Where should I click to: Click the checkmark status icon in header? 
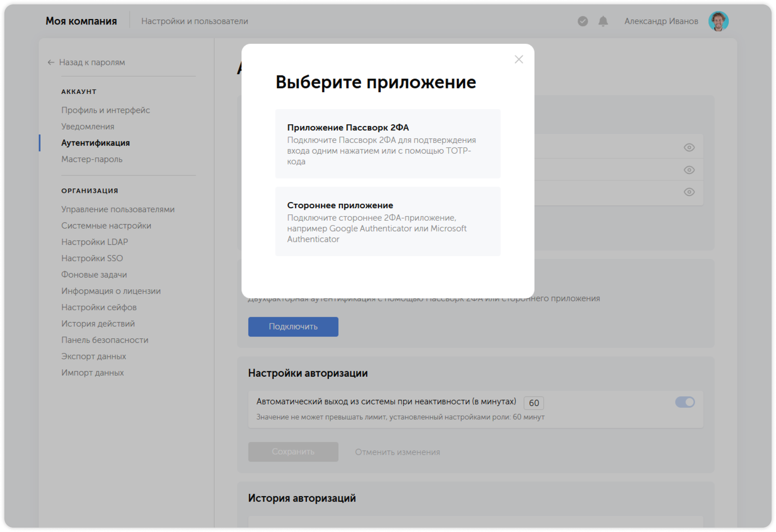(582, 22)
